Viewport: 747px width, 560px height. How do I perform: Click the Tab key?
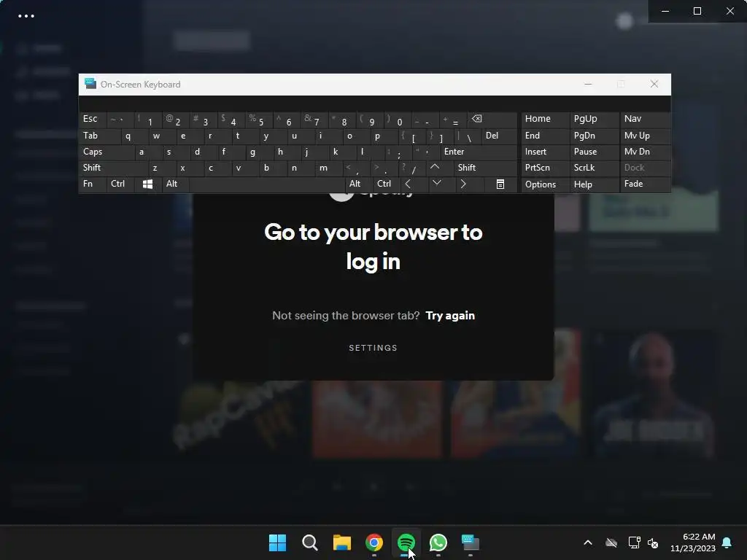pyautogui.click(x=100, y=136)
